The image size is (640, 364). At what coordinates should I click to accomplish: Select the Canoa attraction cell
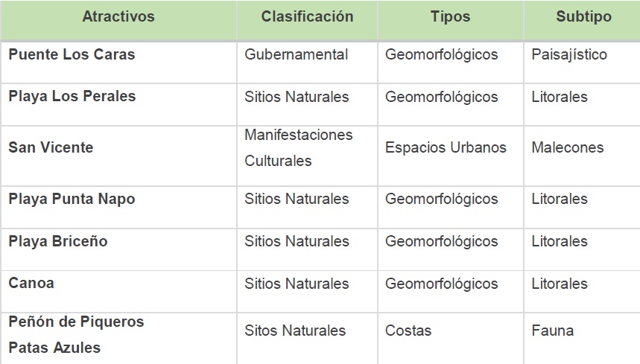tap(31, 284)
